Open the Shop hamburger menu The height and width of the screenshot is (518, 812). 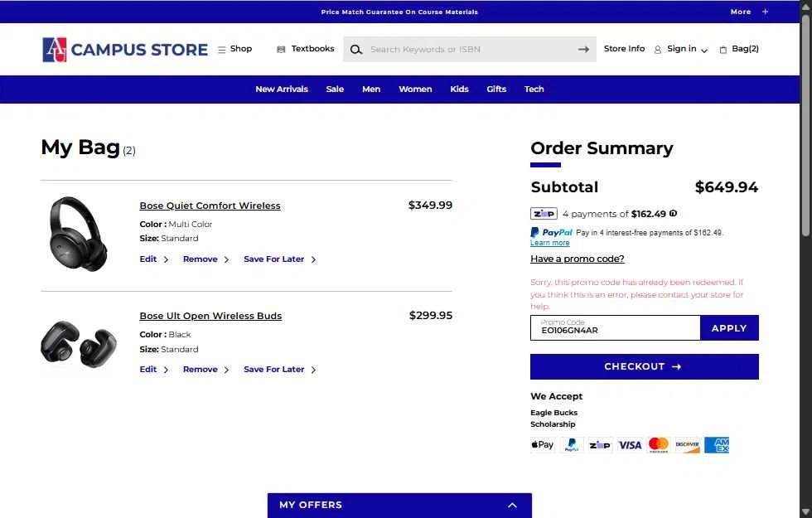coord(234,49)
